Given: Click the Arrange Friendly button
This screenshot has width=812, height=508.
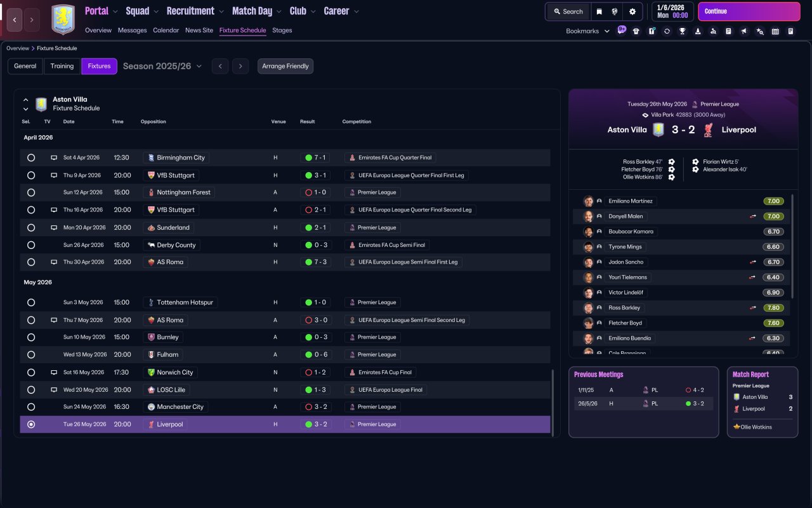Looking at the screenshot, I should coord(285,66).
